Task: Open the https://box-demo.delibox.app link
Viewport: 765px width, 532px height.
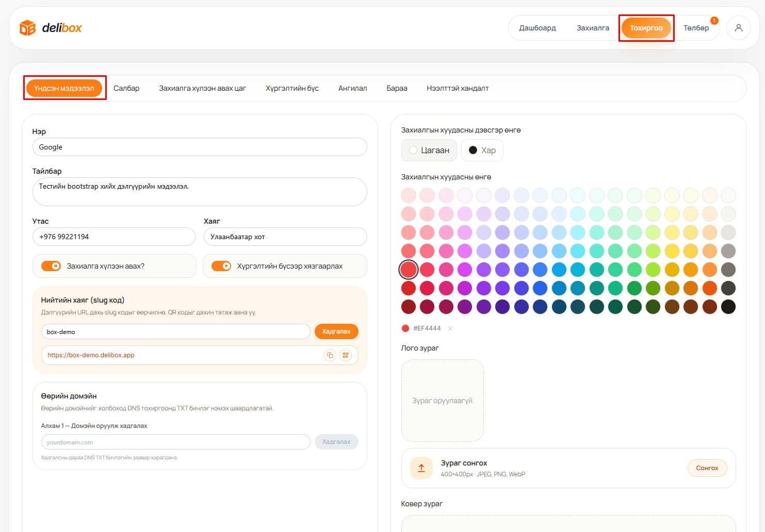Action: coord(91,355)
